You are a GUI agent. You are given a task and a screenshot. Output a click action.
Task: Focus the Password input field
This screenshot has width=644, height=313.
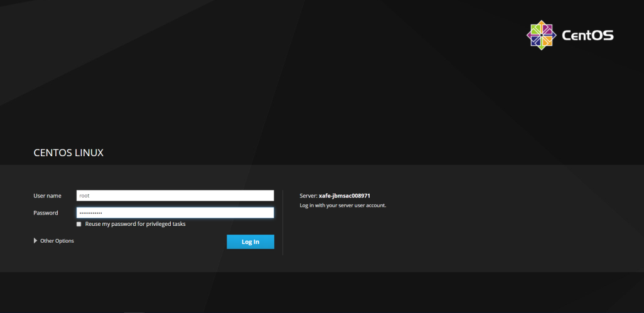point(175,213)
